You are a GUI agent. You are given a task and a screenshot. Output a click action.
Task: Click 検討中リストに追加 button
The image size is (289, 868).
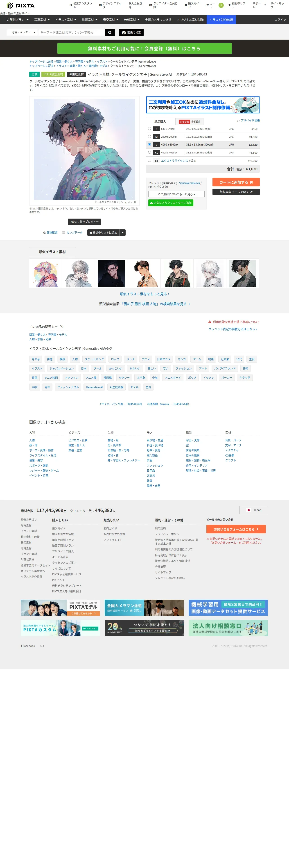point(103,233)
